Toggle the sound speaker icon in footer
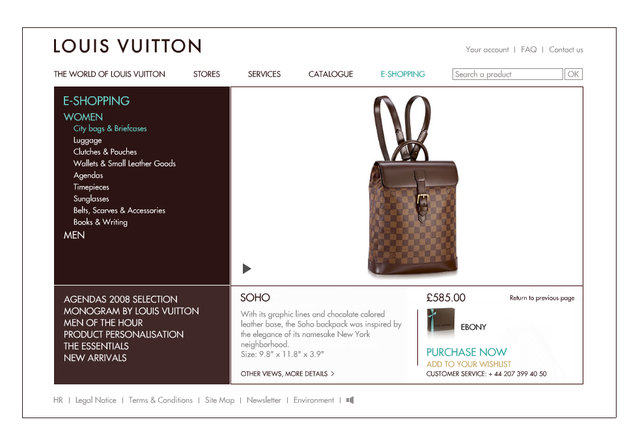The image size is (640, 426). click(350, 400)
